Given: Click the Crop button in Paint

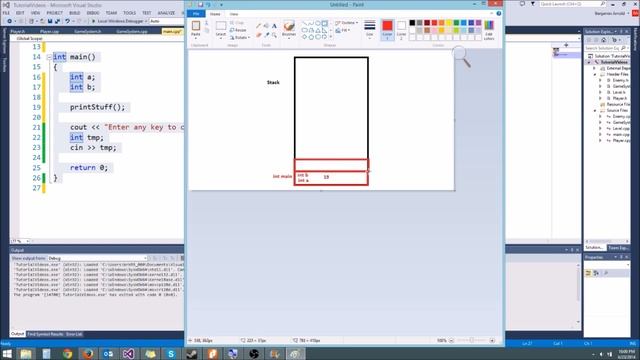Looking at the screenshot, I should pos(237,23).
